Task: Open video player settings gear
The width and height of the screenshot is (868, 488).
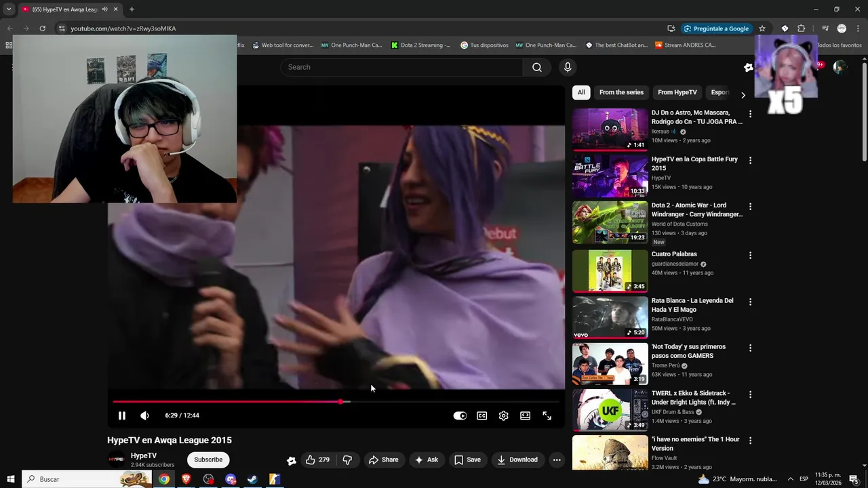Action: tap(503, 415)
